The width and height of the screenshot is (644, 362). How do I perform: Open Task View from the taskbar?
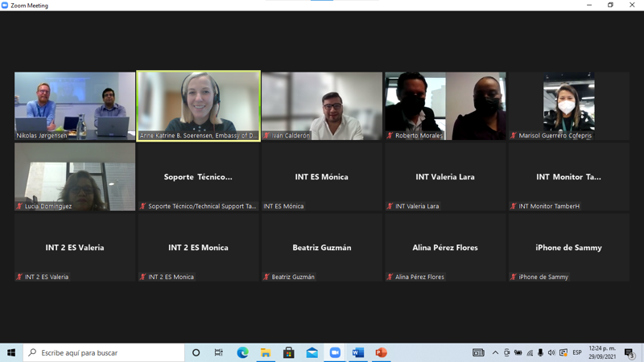(x=218, y=352)
